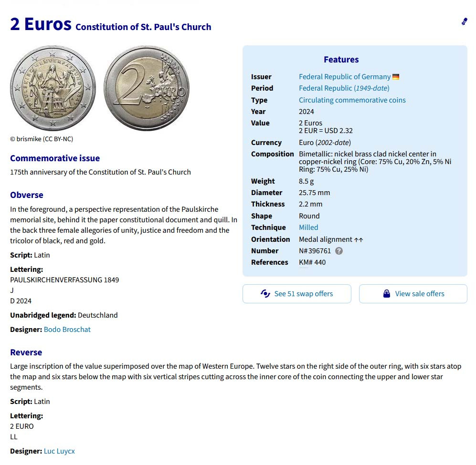The width and height of the screenshot is (476, 465).
Task: Click the View sale offers label
Action: [419, 294]
